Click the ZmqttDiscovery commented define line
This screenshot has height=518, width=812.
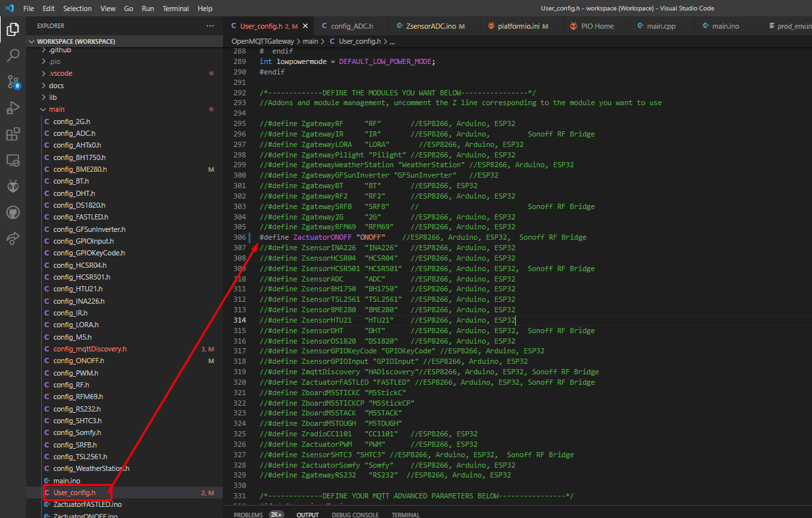pos(429,372)
